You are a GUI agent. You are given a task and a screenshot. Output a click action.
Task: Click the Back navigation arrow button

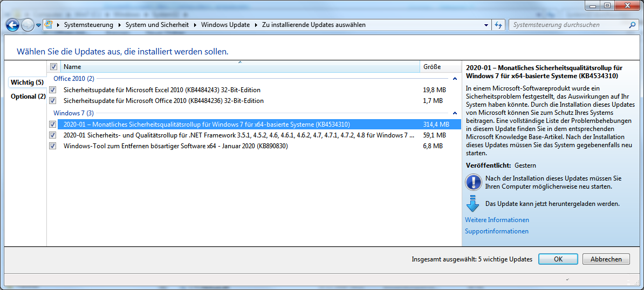13,25
